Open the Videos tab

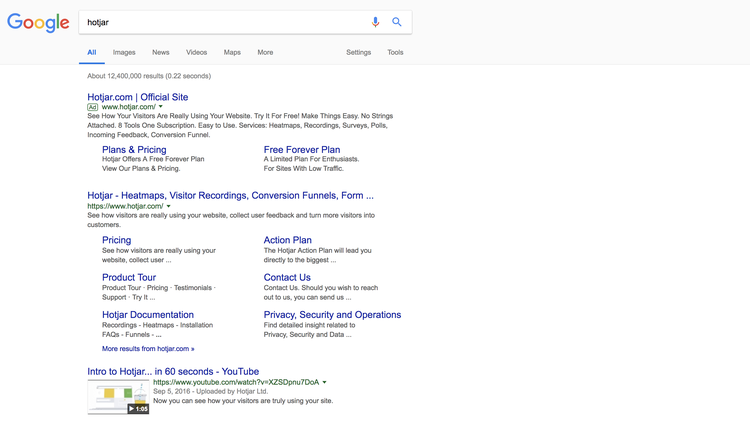(x=197, y=53)
